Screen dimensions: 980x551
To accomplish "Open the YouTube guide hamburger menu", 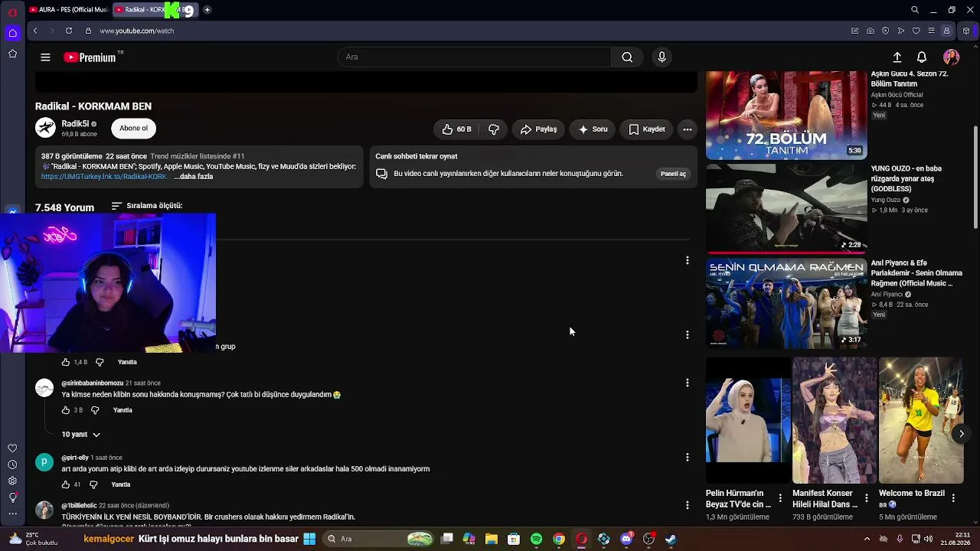I will [x=45, y=57].
